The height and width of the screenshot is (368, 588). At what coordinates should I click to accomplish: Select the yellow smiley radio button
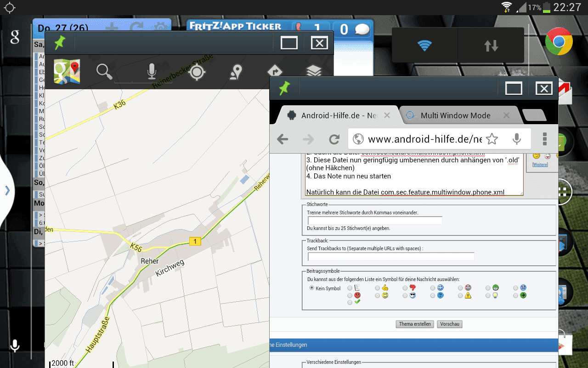378,295
